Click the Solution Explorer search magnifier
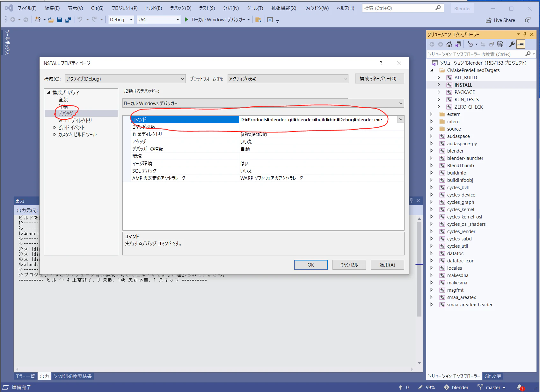Viewport: 540px width, 392px height. (528, 54)
